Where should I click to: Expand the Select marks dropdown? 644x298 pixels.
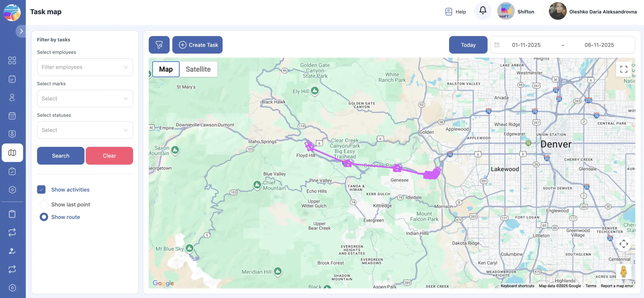coord(85,98)
